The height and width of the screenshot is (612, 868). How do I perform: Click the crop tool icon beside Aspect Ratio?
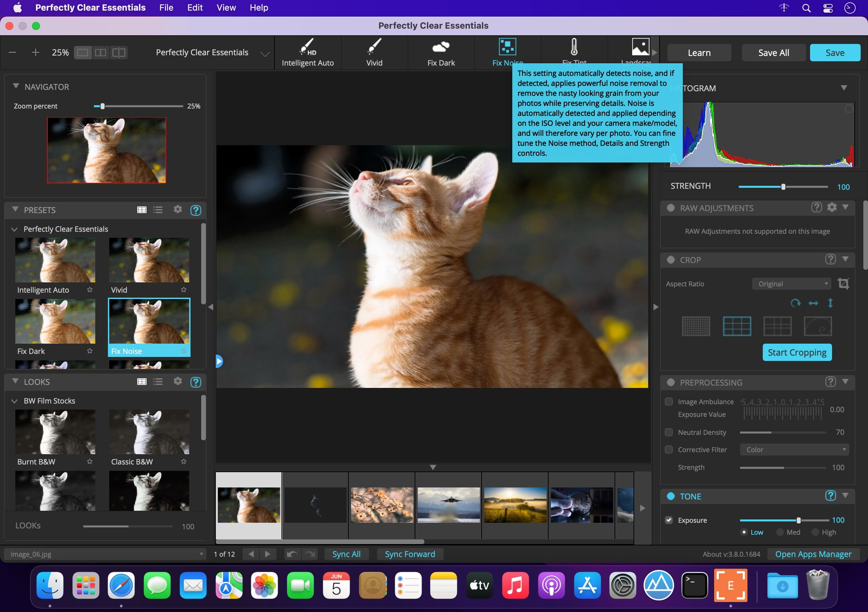coord(843,283)
